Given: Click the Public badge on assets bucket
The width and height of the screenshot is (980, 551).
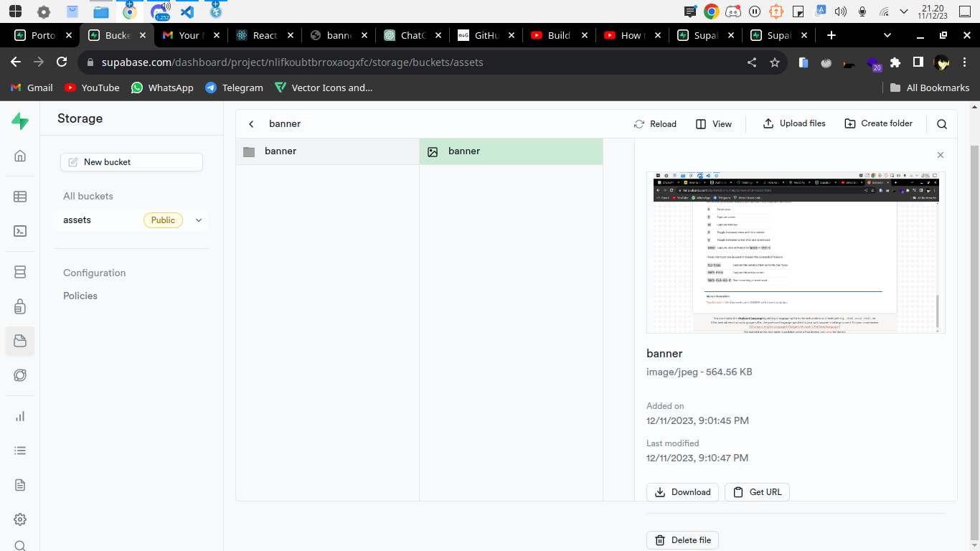Looking at the screenshot, I should click(x=163, y=220).
